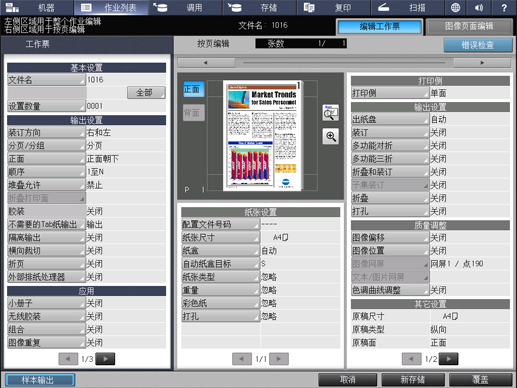This screenshot has height=388, width=517.
Task: Open the 图像位置 image position setting
Action: (390, 251)
